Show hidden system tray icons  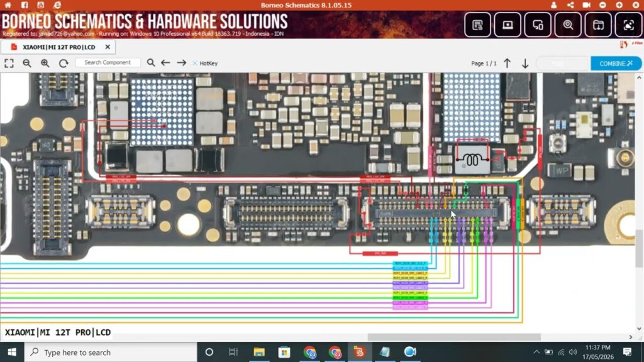coord(536,352)
